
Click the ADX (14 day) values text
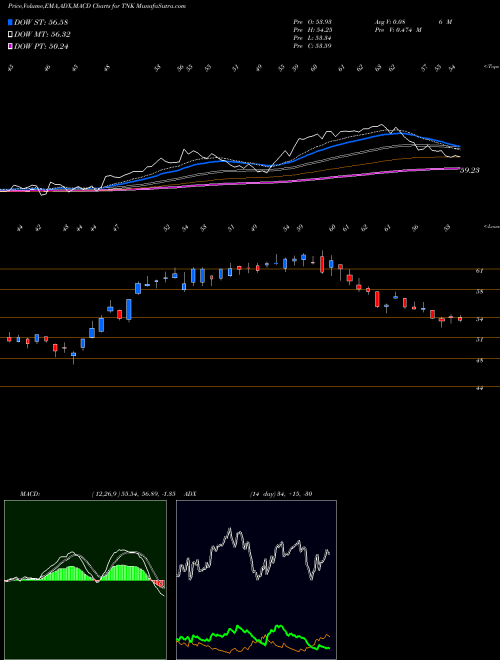coord(281,493)
